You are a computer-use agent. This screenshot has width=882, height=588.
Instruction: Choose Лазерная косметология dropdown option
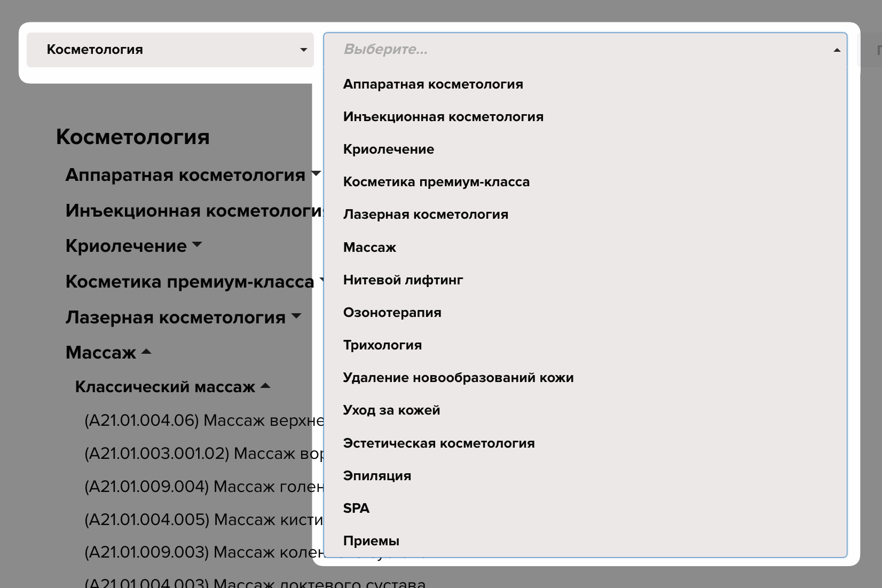425,214
